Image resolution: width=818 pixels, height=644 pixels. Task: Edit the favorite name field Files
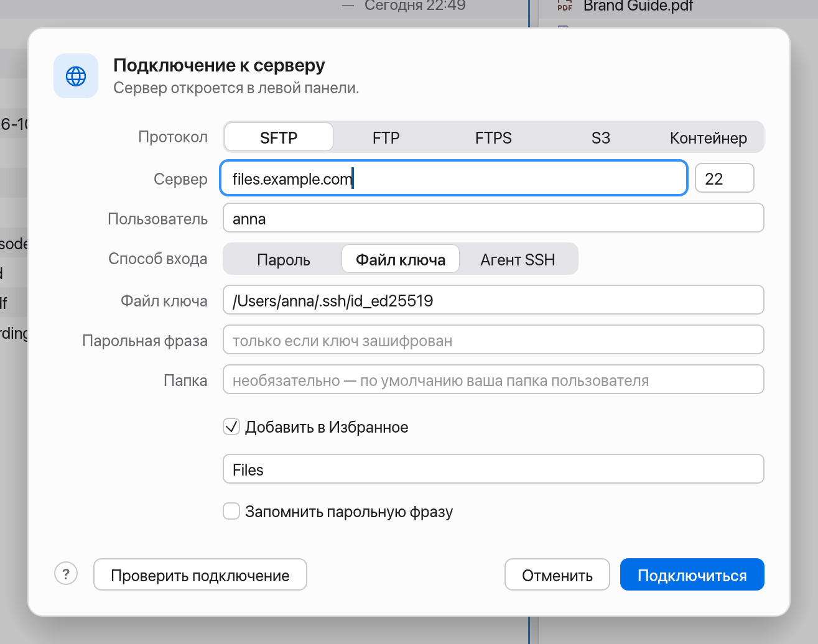(493, 469)
